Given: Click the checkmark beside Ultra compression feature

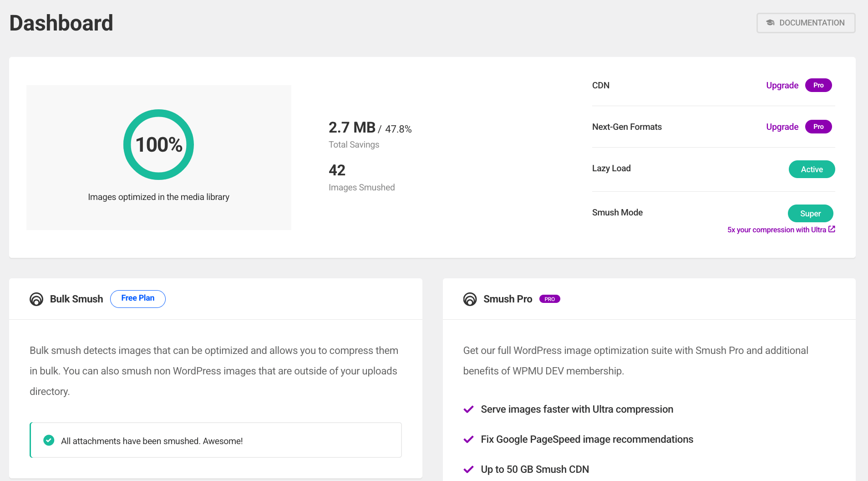Looking at the screenshot, I should pyautogui.click(x=468, y=409).
